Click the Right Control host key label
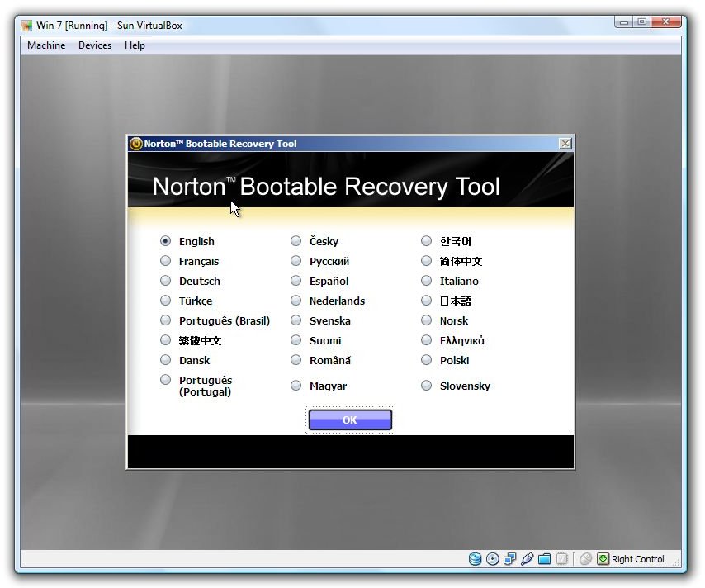The image size is (705, 588). (x=637, y=559)
